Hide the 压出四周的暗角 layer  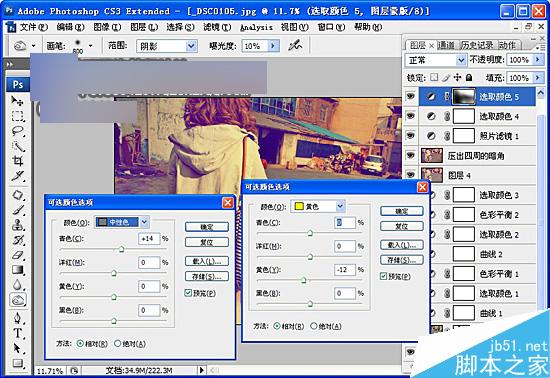(410, 155)
